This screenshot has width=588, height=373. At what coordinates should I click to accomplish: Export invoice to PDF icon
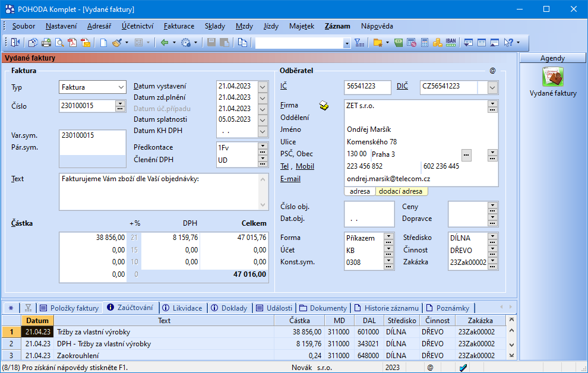[x=72, y=43]
